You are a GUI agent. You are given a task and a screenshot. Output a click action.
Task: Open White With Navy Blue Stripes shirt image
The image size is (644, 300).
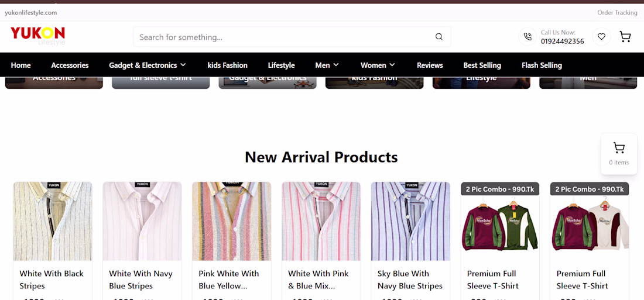(x=142, y=221)
